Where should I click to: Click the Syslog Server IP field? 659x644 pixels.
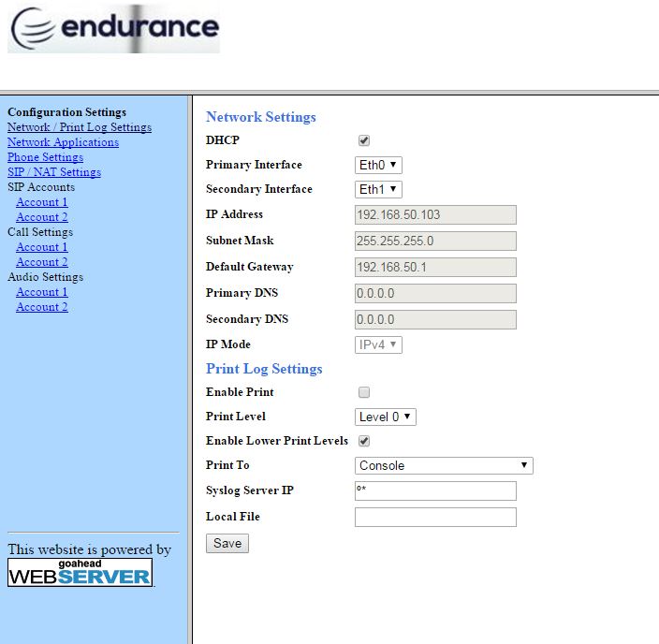(435, 490)
